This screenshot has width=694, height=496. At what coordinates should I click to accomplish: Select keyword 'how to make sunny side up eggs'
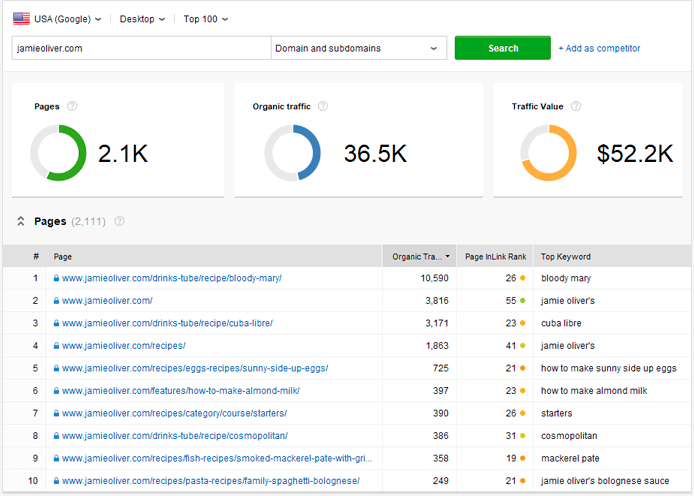coord(609,368)
